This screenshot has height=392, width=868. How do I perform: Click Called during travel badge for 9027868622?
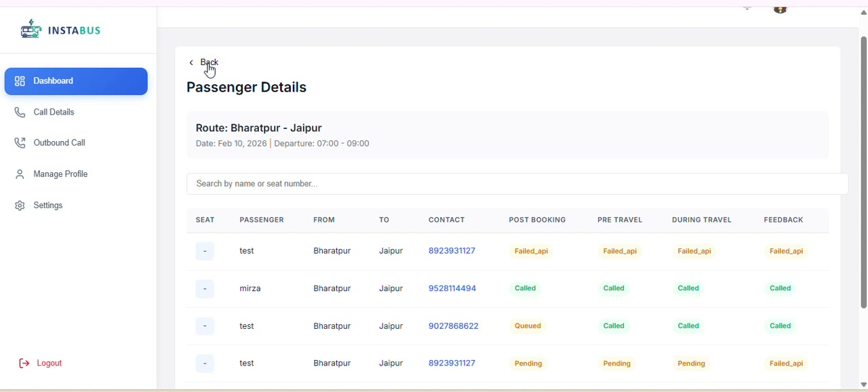[x=689, y=326]
